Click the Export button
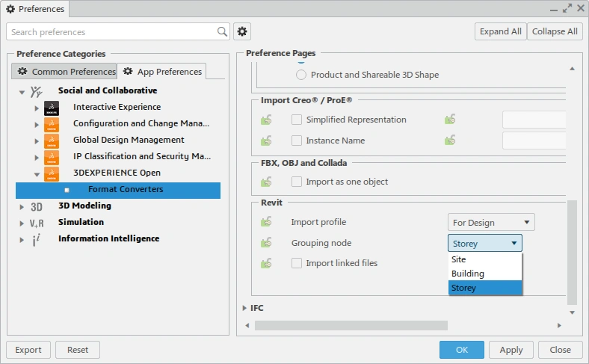 click(28, 350)
